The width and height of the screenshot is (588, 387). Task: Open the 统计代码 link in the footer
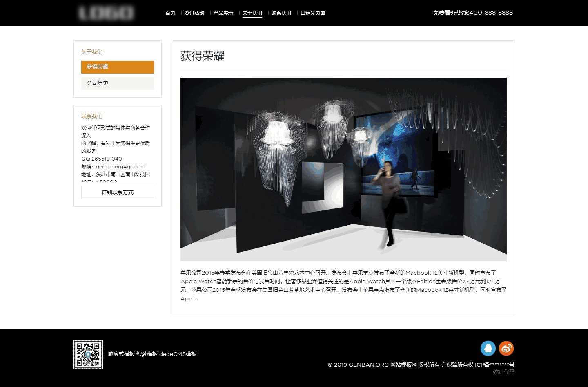click(503, 372)
